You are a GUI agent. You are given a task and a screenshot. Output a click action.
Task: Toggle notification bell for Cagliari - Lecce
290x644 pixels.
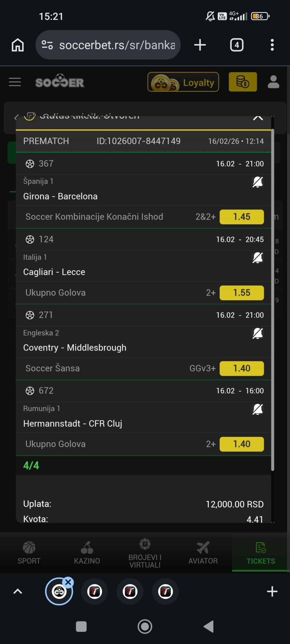(x=257, y=258)
